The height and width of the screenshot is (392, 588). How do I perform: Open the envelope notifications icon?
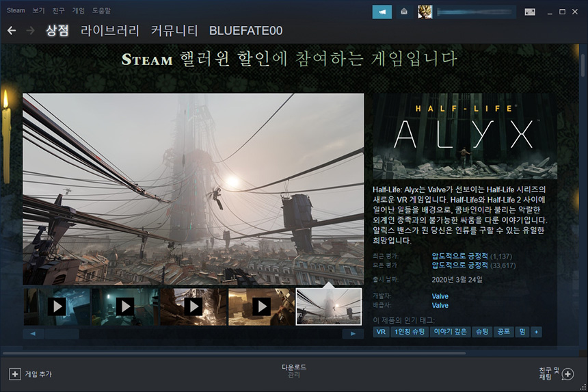[404, 12]
